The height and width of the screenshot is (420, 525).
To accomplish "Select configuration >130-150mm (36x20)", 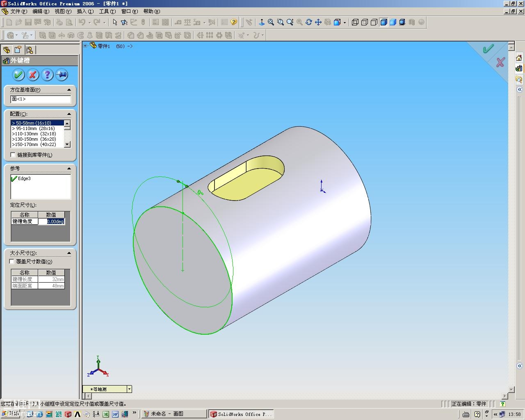I will (x=37, y=139).
